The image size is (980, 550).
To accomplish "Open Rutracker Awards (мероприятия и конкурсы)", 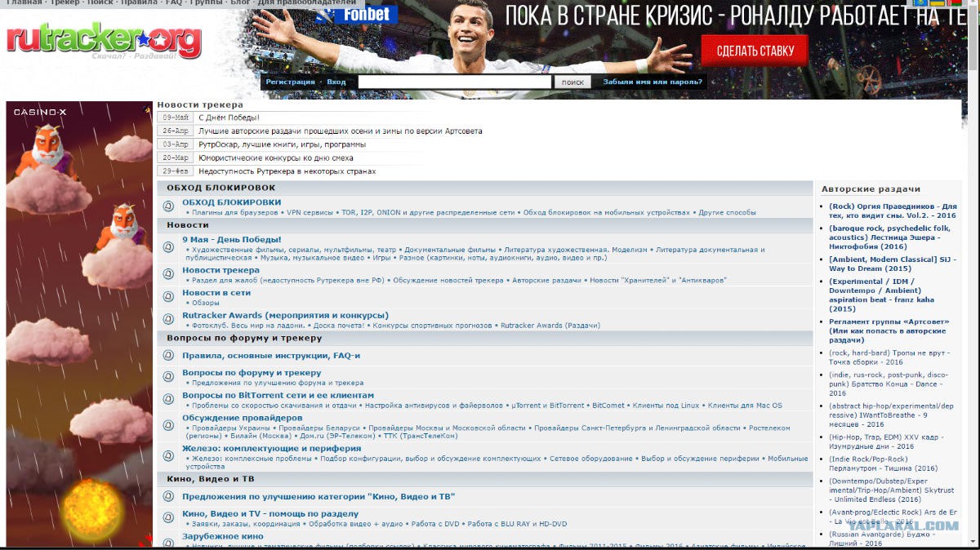I will (285, 315).
